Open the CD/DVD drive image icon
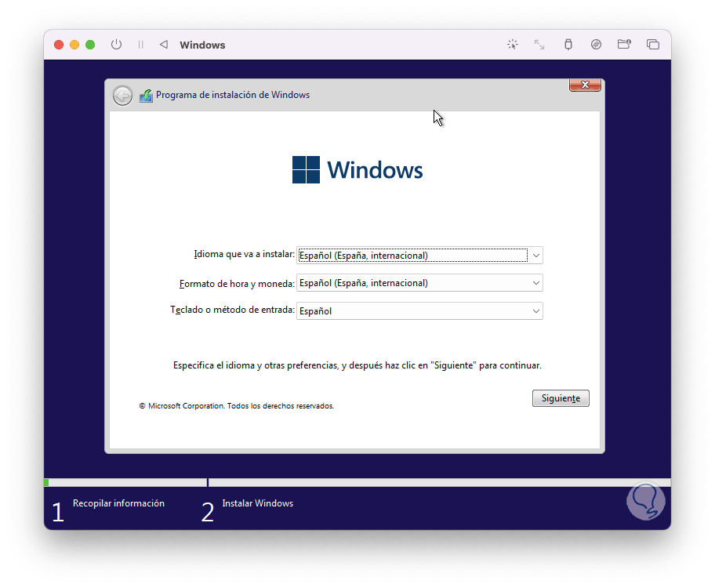The width and height of the screenshot is (715, 588). pos(596,45)
